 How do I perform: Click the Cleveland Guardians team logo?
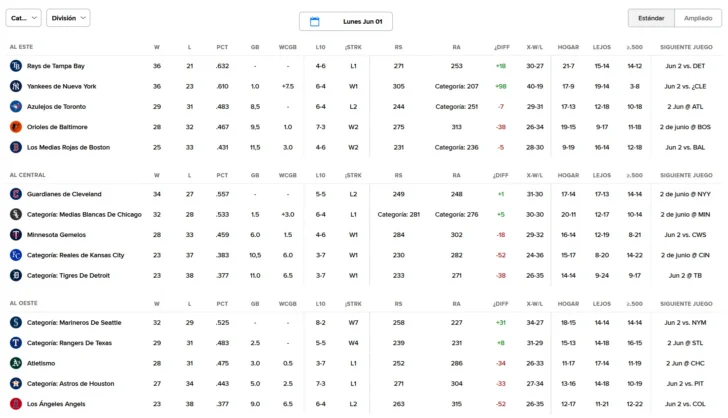[16, 194]
